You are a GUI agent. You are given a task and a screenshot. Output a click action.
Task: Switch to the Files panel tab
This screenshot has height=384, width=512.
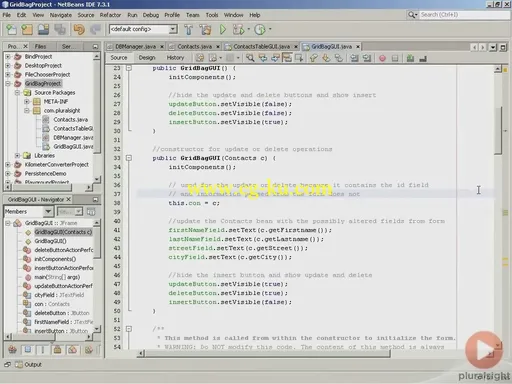click(40, 46)
